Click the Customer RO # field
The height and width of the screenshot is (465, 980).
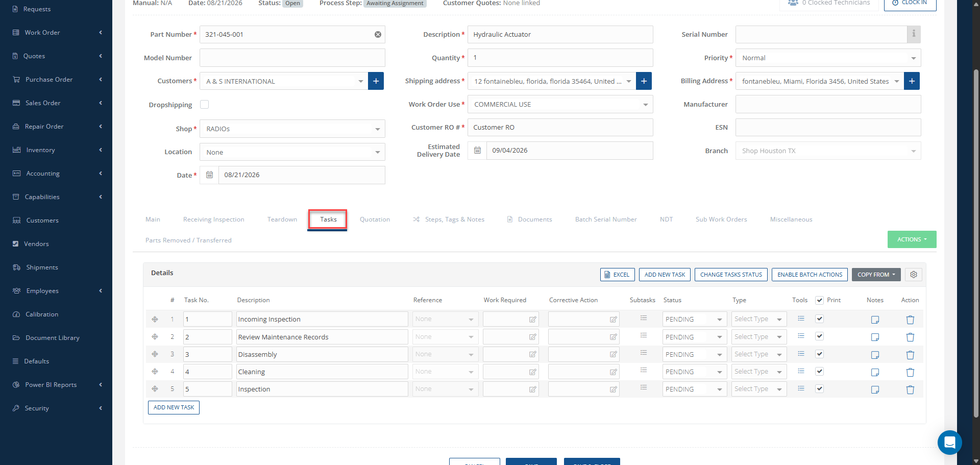coord(560,128)
